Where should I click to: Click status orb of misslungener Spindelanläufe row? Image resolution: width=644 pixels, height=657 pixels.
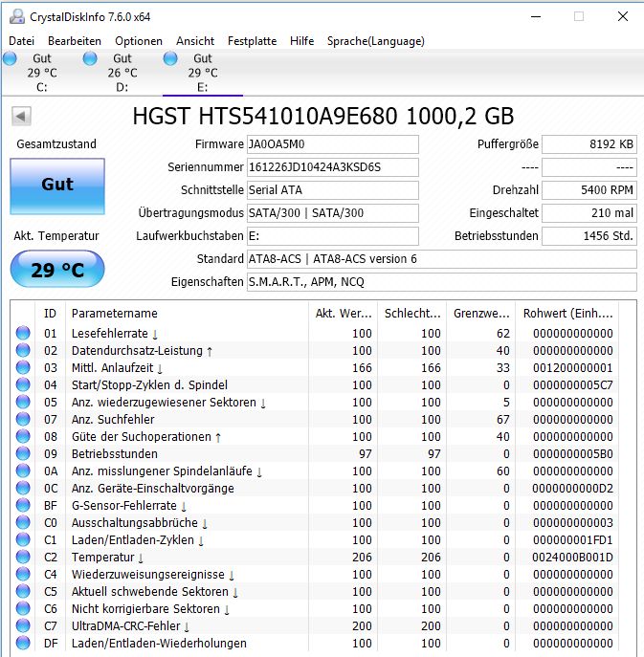coord(23,471)
